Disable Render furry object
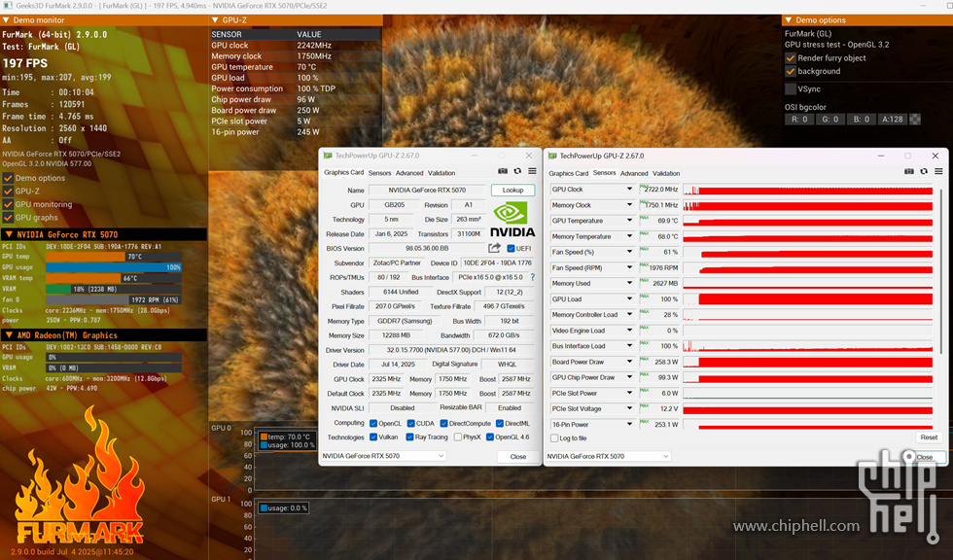Viewport: 953px width, 560px height. (x=790, y=58)
